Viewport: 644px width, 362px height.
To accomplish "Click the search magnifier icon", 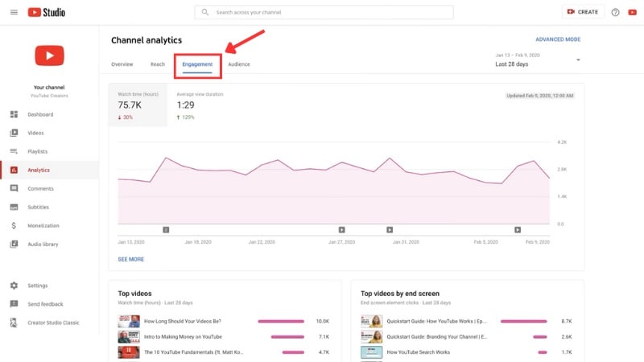I will click(205, 12).
